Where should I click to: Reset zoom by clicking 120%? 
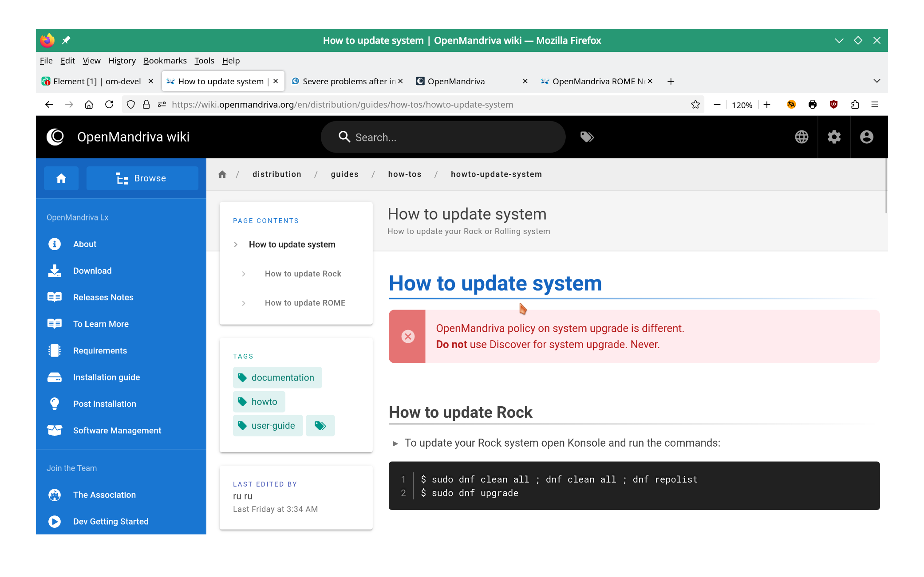pyautogui.click(x=742, y=105)
